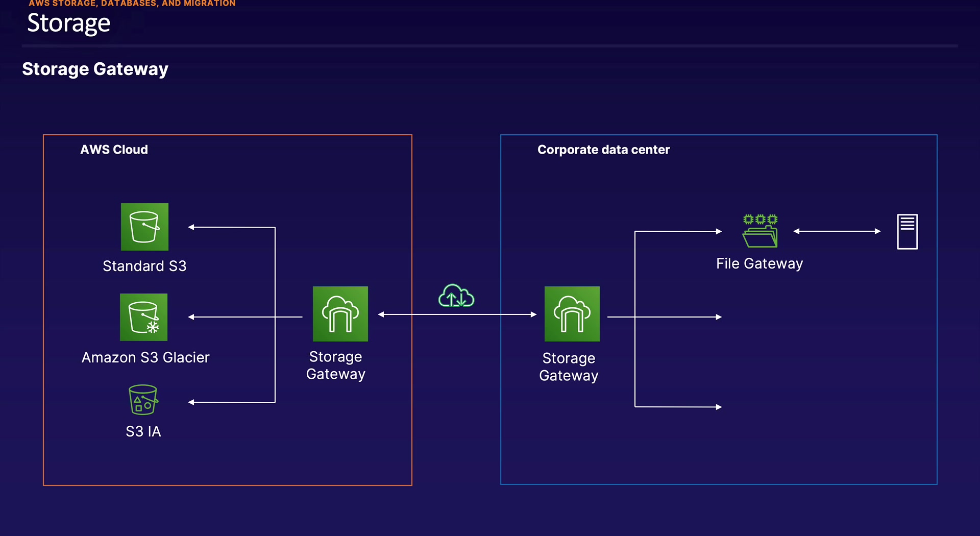This screenshot has width=980, height=536.
Task: Click the "Corporate data center" box title
Action: (x=603, y=150)
